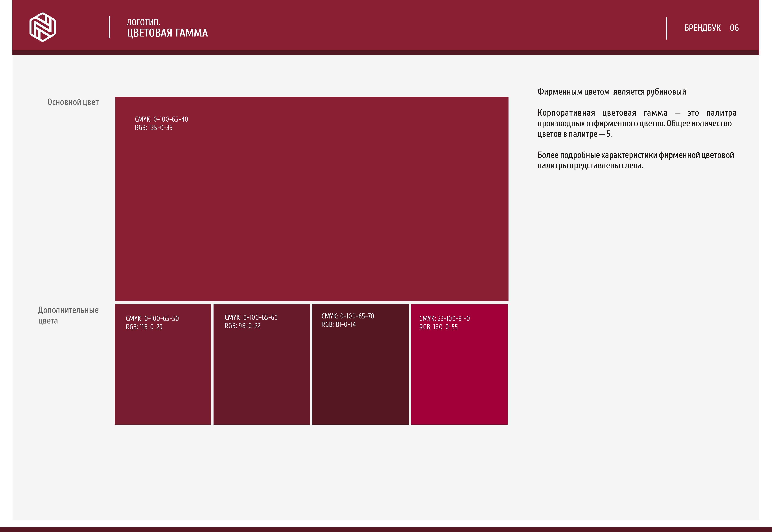This screenshot has height=532, width=772.
Task: Click the 'ЛОГОТИП.' header text
Action: [x=144, y=22]
